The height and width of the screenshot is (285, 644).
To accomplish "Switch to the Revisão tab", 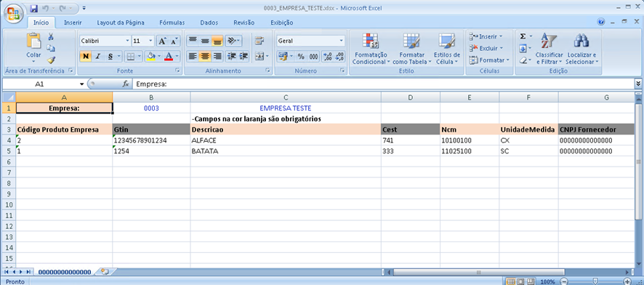I will coord(244,23).
